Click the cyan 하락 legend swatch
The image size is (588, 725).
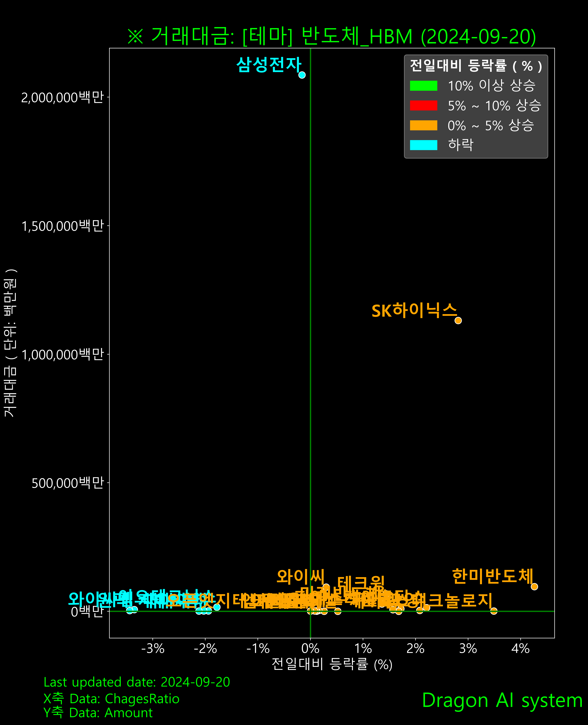pos(423,145)
